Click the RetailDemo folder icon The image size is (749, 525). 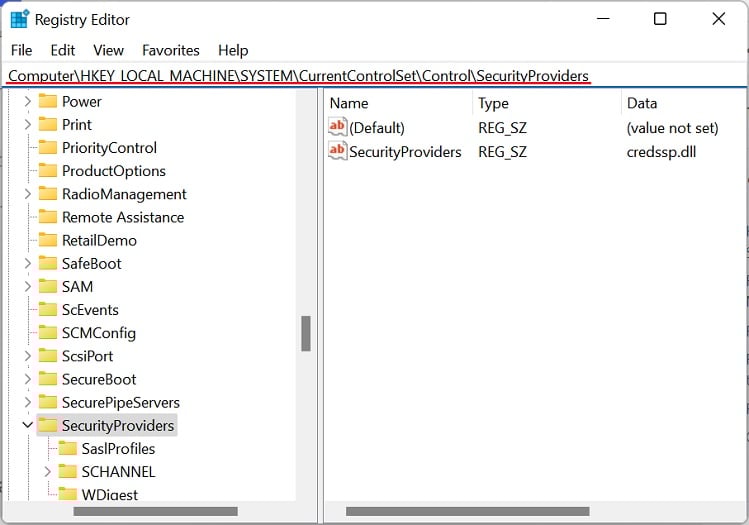[47, 240]
